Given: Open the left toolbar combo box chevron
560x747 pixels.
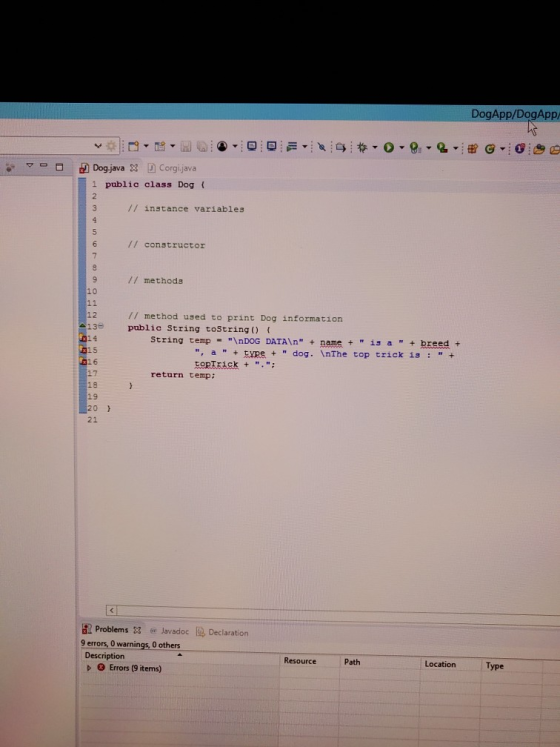Looking at the screenshot, I should (x=98, y=145).
